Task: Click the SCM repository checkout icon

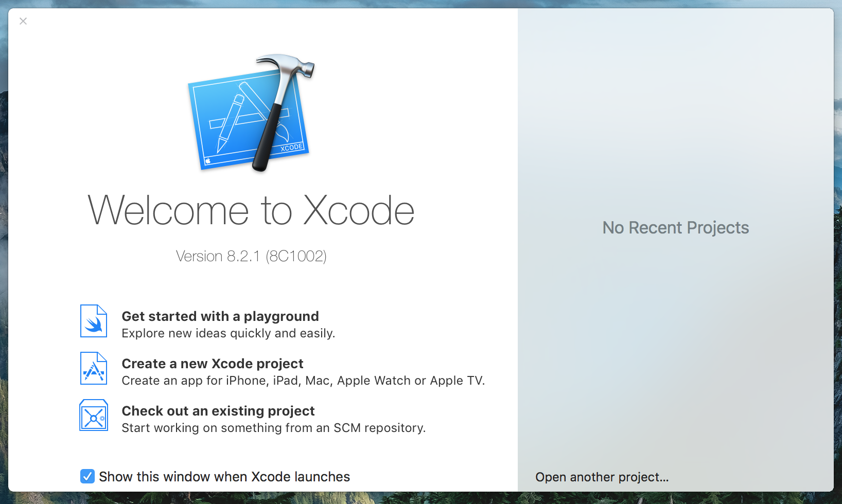Action: (x=94, y=415)
